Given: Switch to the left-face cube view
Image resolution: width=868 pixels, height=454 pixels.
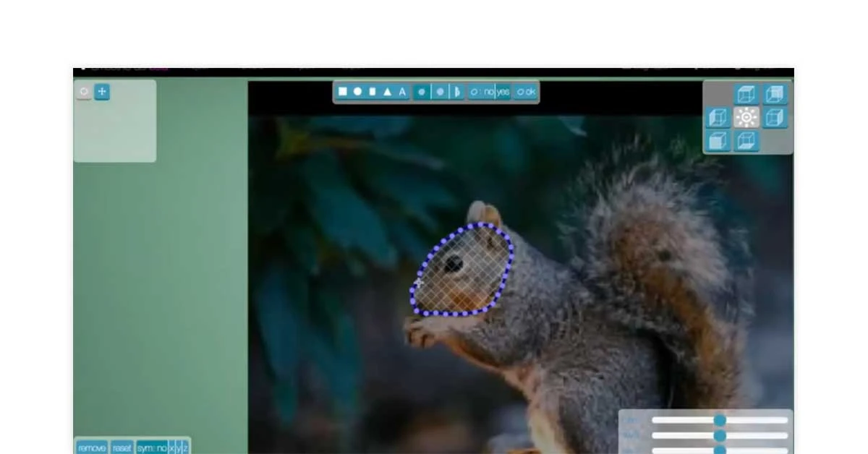Looking at the screenshot, I should pyautogui.click(x=718, y=118).
